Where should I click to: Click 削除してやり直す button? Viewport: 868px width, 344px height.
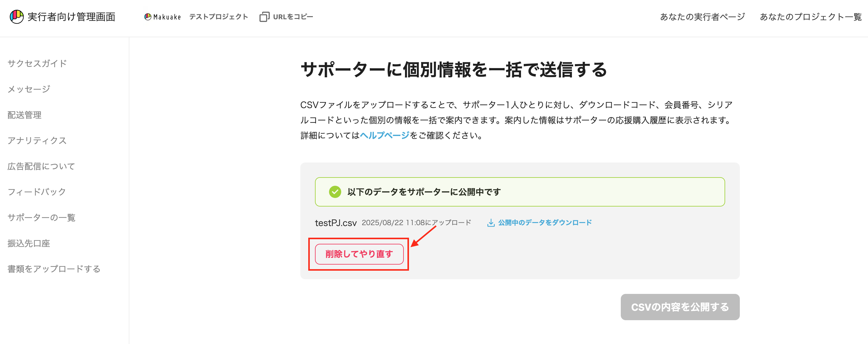[x=359, y=254]
